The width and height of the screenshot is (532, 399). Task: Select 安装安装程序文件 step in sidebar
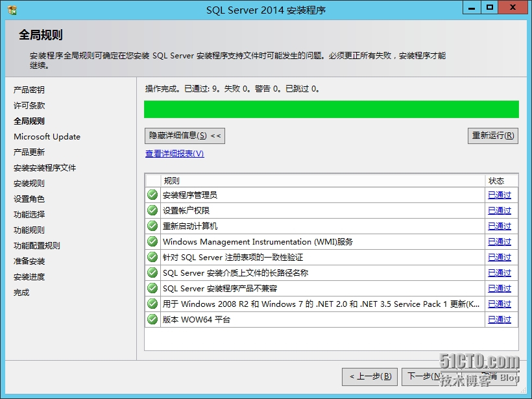pos(45,168)
